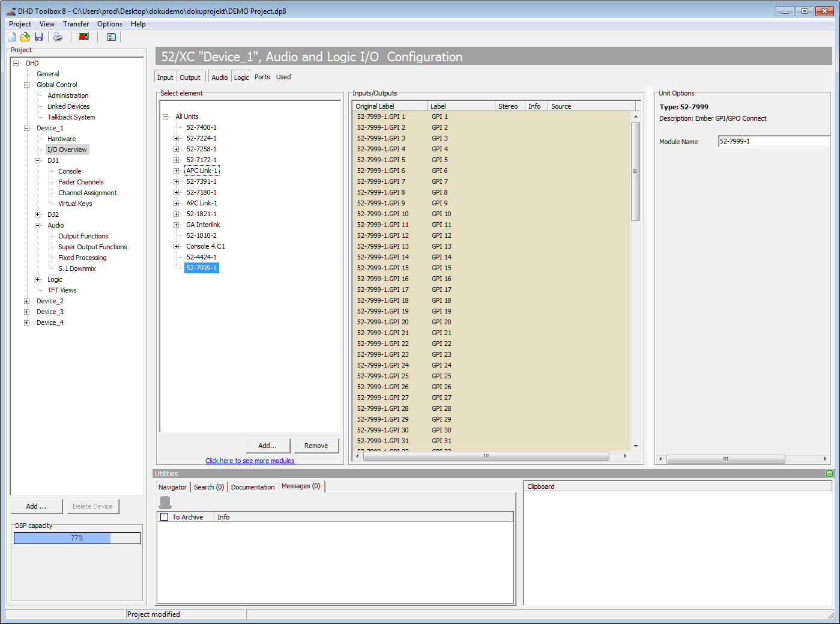Click the options checklist toolbar icon
The width and height of the screenshot is (840, 624).
click(x=111, y=37)
